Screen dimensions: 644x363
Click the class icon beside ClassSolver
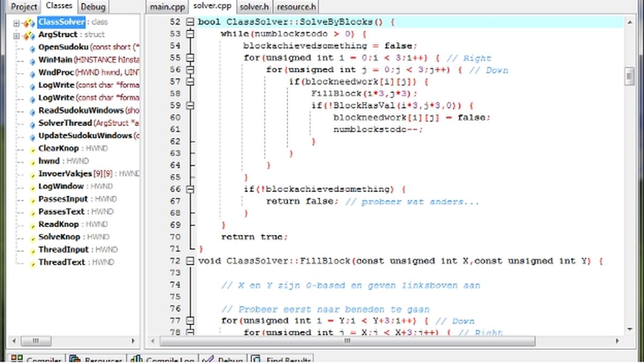[x=28, y=21]
